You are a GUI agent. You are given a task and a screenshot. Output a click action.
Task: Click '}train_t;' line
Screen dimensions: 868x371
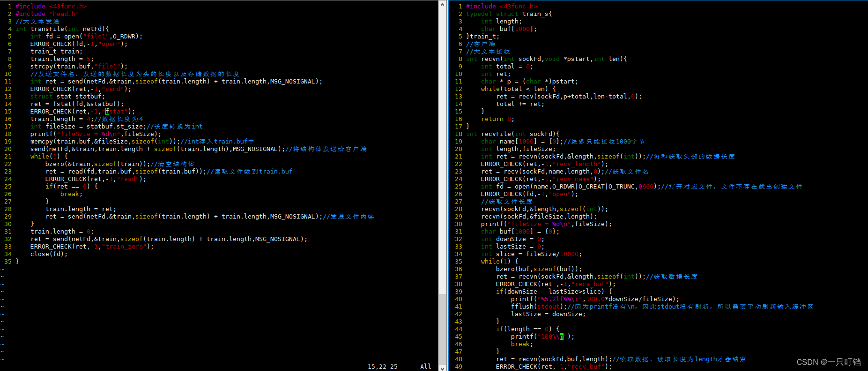pyautogui.click(x=483, y=37)
